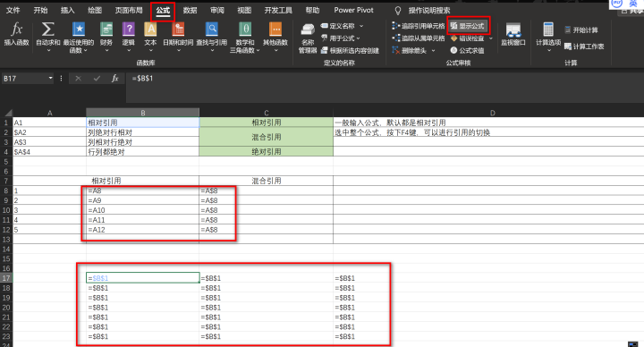Open Math and Trig (数学和三角函数) icon

click(245, 30)
